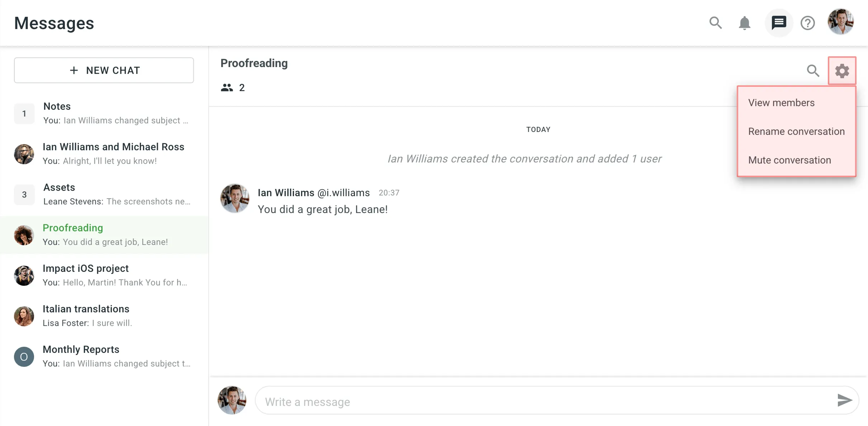Choose View members from the menu

(782, 103)
